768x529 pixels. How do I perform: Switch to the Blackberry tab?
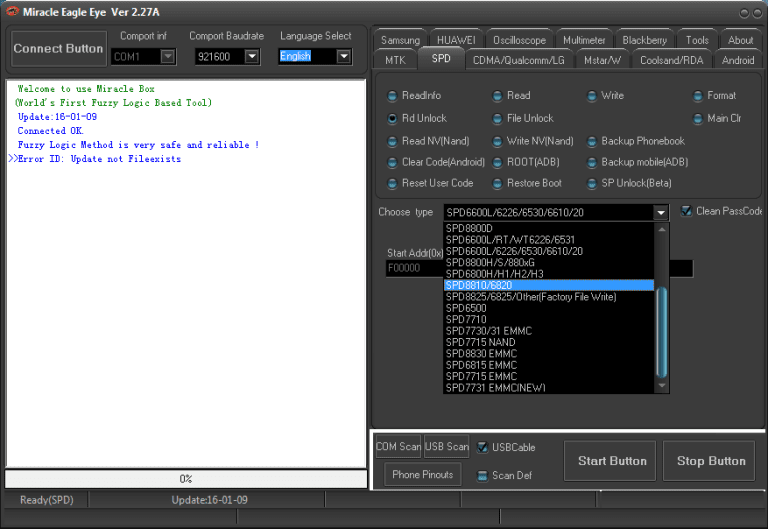[645, 40]
